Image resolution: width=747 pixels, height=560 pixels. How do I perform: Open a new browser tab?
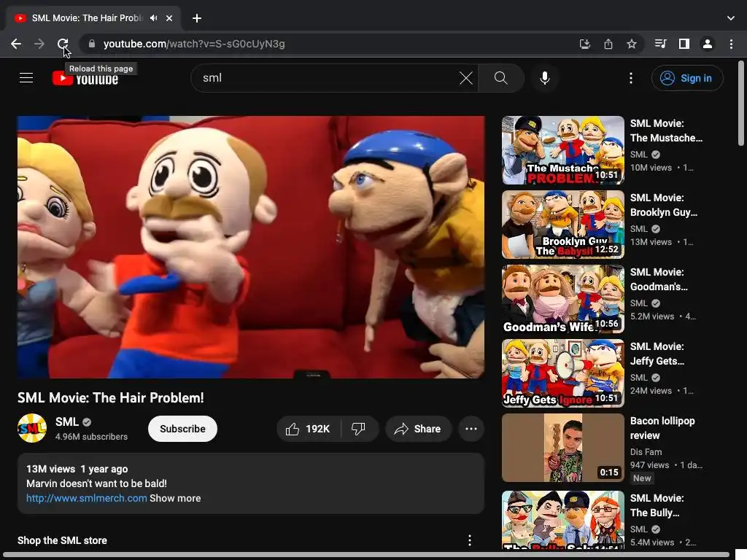coord(197,18)
